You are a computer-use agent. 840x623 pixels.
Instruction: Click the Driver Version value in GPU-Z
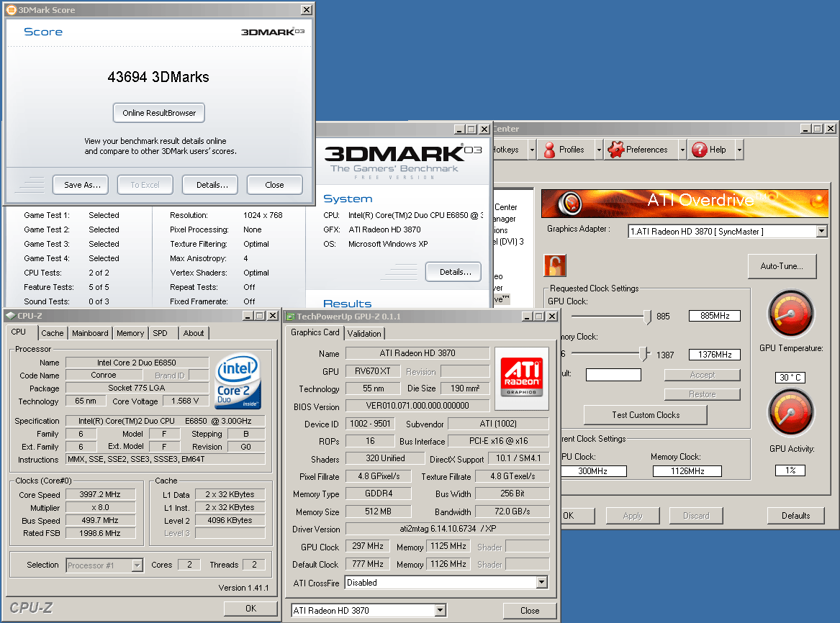coord(447,529)
